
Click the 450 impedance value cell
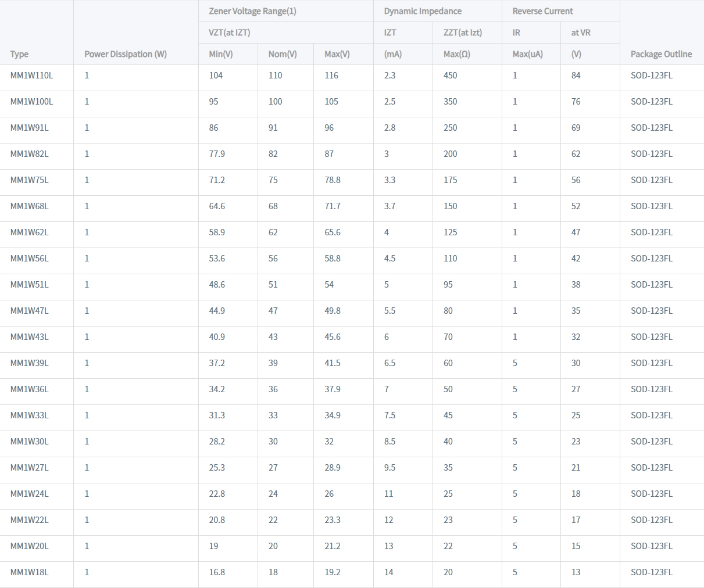tap(451, 76)
